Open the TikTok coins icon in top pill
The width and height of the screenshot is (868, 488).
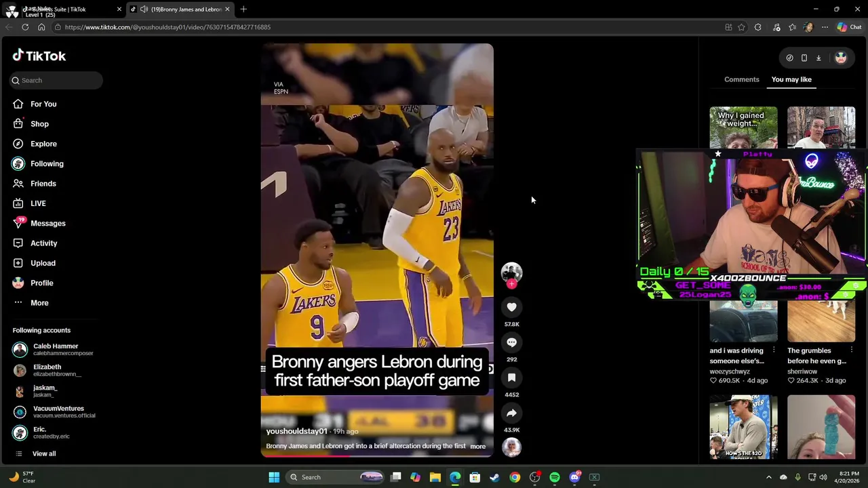[x=789, y=58]
